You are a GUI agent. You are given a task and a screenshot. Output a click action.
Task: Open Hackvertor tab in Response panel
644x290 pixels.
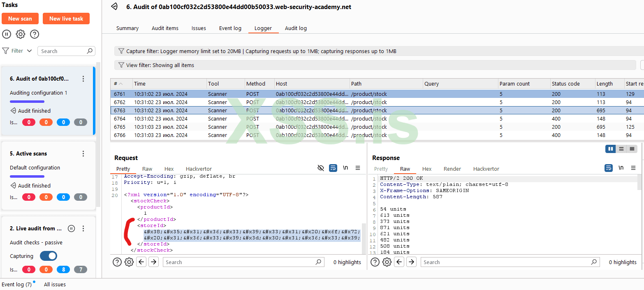coord(486,169)
